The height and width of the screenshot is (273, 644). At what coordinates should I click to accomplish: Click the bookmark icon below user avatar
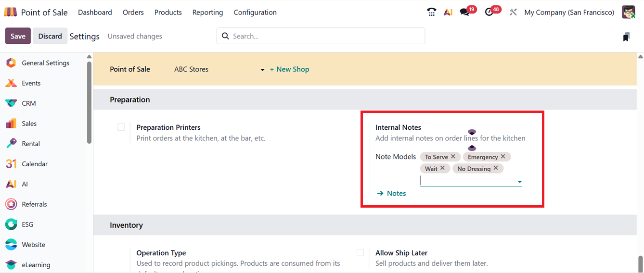626,37
